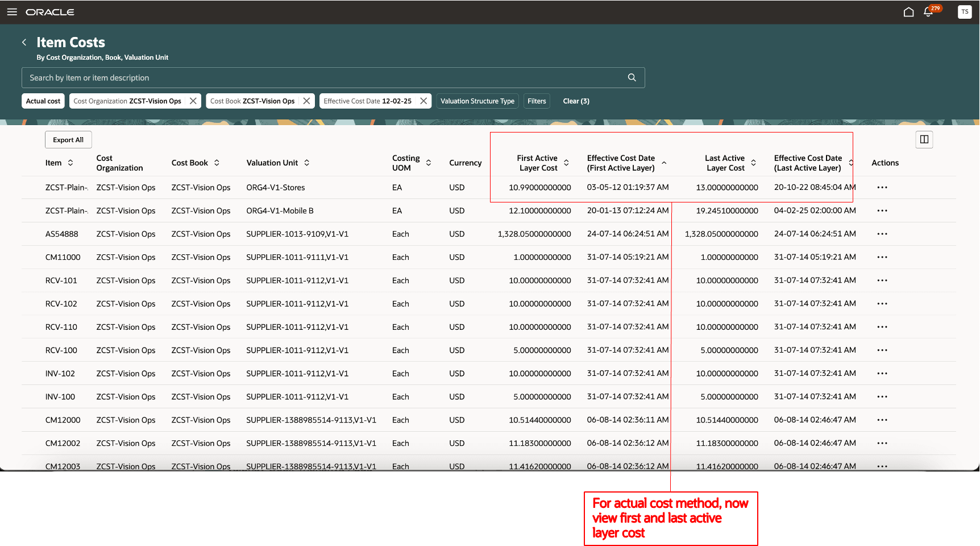Image resolution: width=980 pixels, height=546 pixels.
Task: Sort by First Active Layer Cost column
Action: [567, 163]
